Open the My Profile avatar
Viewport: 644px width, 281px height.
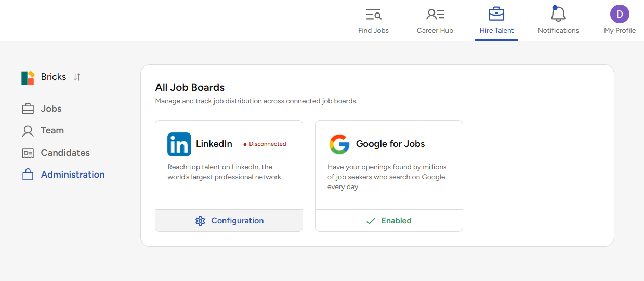point(620,14)
